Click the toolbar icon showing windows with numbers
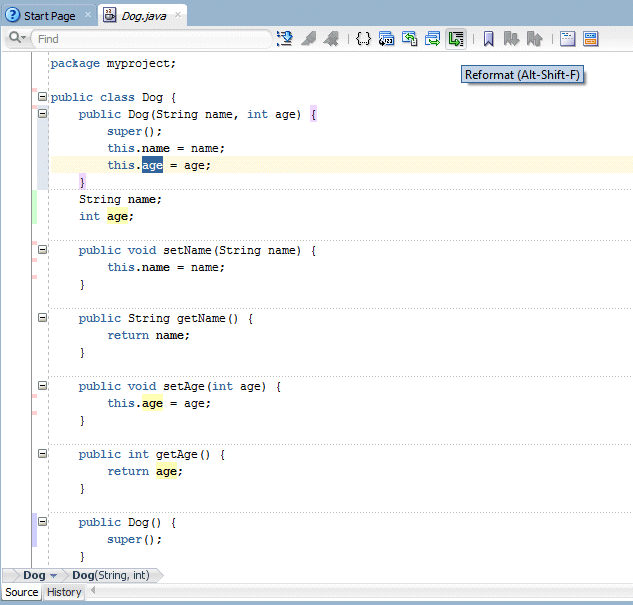This screenshot has width=633, height=605. [x=386, y=39]
